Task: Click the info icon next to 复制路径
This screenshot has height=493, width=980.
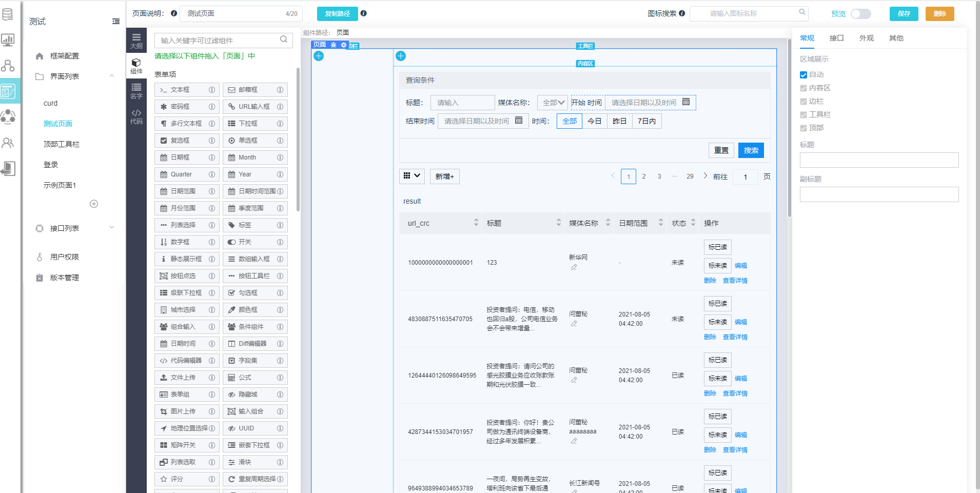Action: click(363, 13)
